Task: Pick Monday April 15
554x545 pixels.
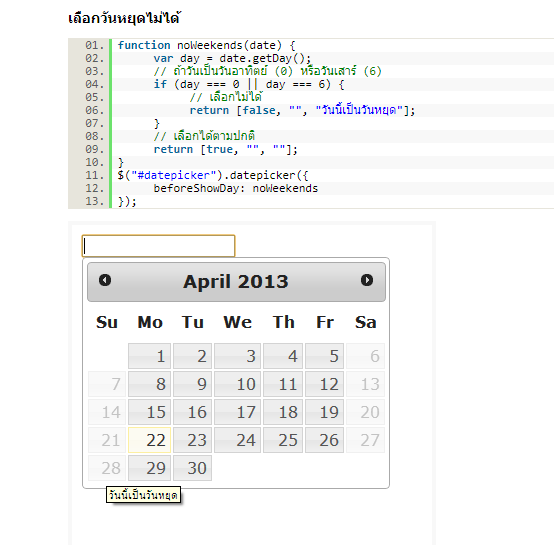Action: [149, 412]
